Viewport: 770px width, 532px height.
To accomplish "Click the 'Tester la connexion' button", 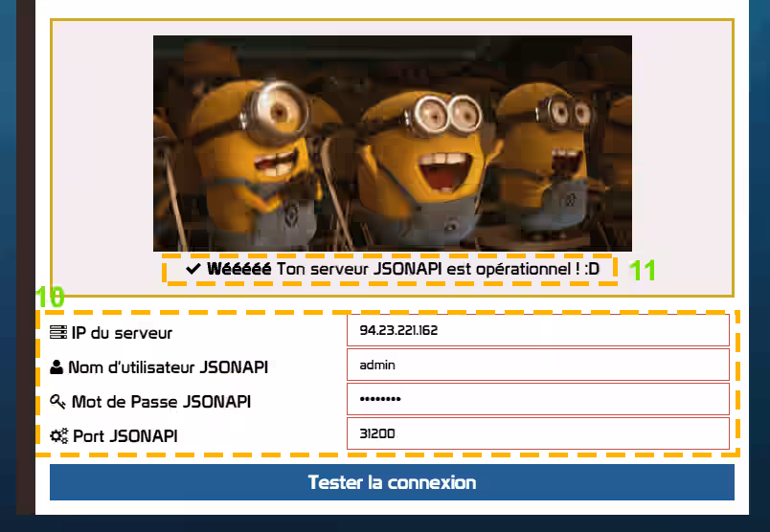I will point(392,482).
